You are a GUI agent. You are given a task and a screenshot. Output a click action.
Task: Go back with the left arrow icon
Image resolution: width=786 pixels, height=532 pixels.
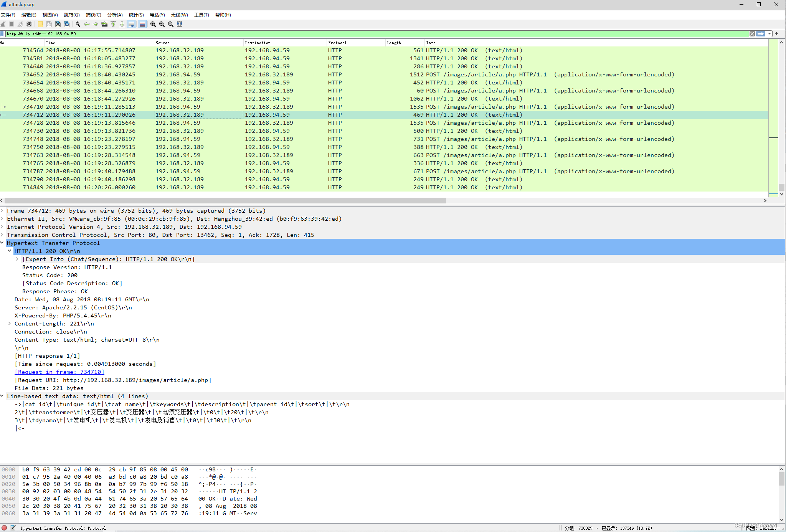[87, 24]
